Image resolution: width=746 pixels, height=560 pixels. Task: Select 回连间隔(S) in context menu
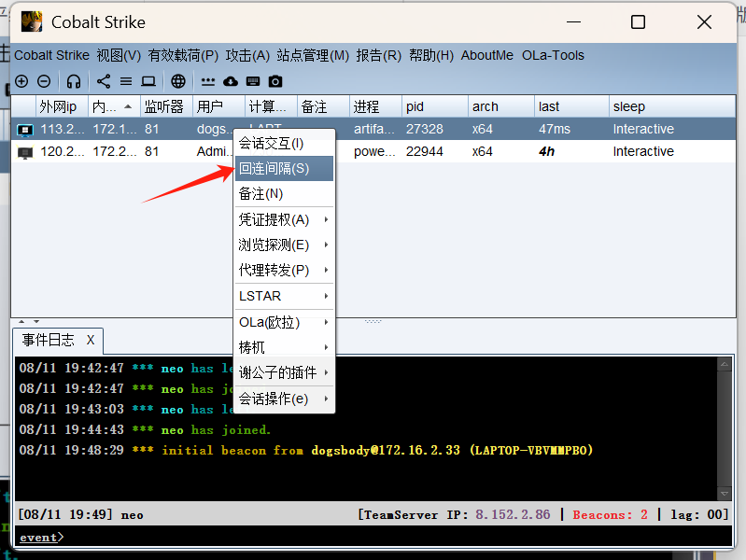(285, 168)
